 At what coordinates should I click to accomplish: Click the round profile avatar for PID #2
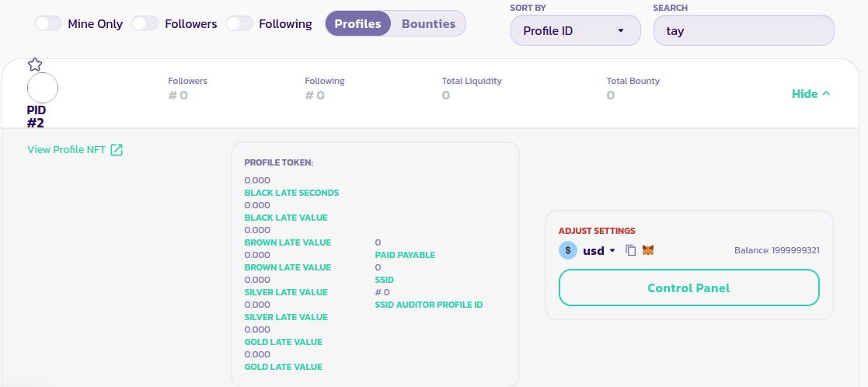tap(43, 88)
